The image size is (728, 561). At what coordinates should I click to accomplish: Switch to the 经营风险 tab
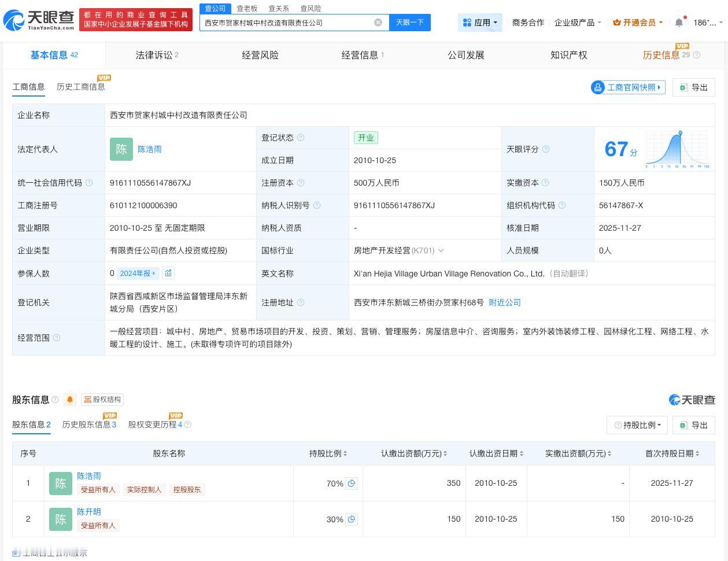pos(260,55)
